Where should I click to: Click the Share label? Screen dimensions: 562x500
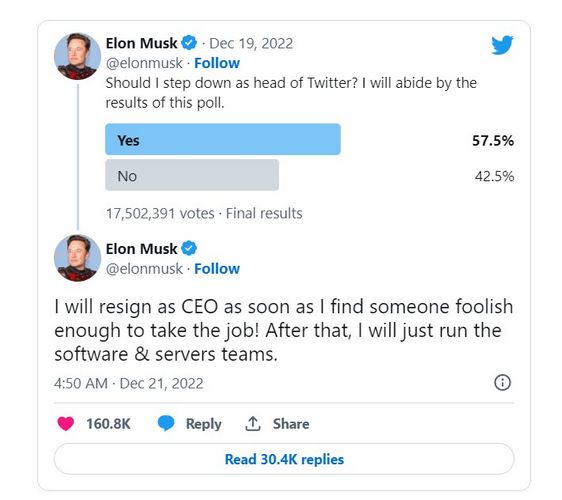pos(291,424)
